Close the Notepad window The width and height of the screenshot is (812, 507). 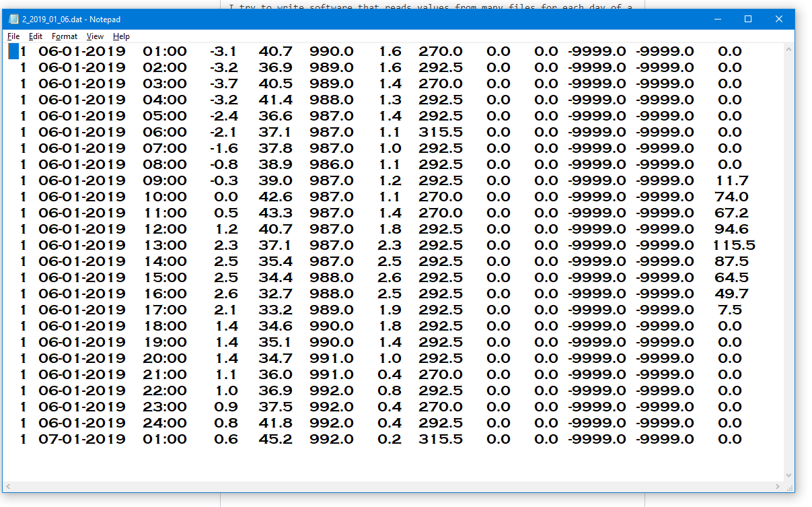point(779,20)
